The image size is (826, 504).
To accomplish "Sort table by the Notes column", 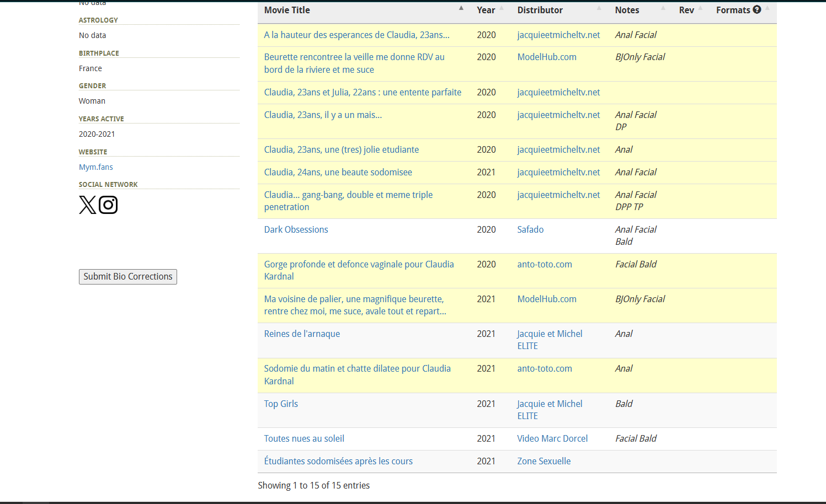I will [640, 10].
